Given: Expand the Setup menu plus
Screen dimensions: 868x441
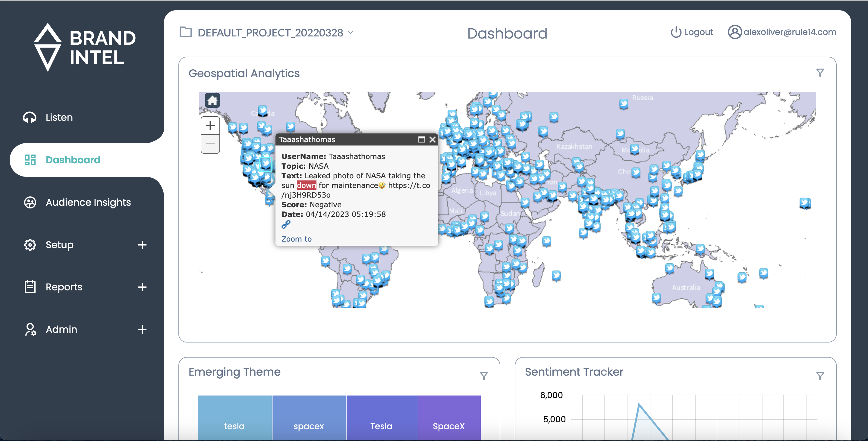Looking at the screenshot, I should [142, 245].
